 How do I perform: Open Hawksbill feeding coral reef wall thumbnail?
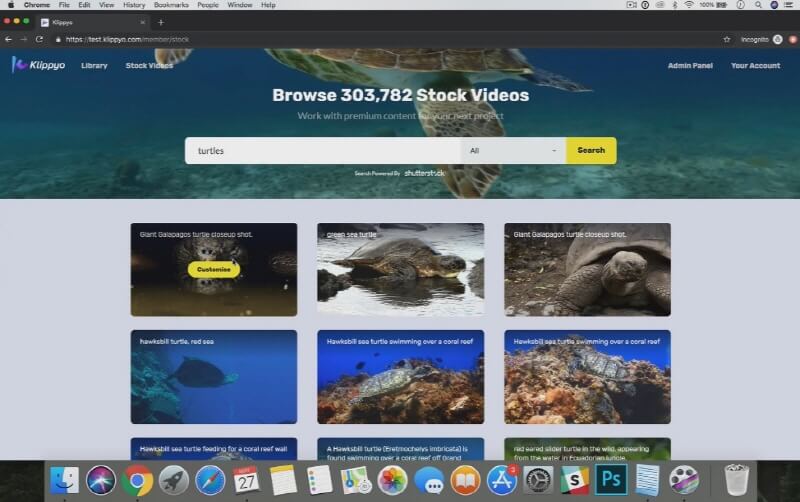coord(214,449)
